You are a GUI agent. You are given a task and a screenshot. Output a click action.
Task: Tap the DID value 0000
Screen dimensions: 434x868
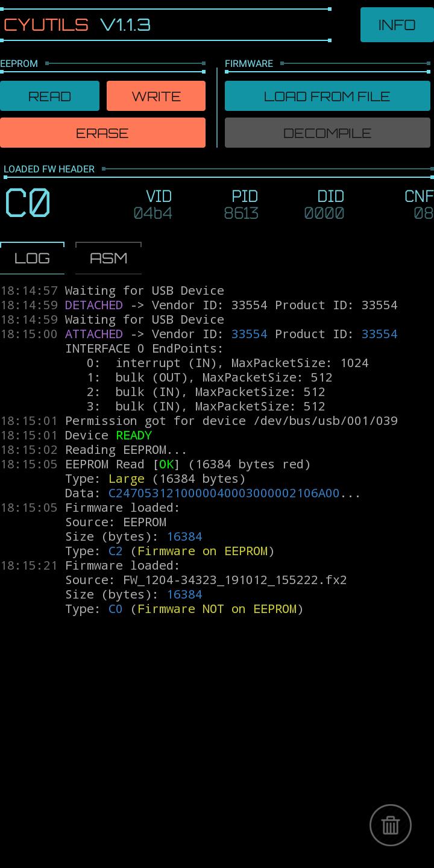324,213
